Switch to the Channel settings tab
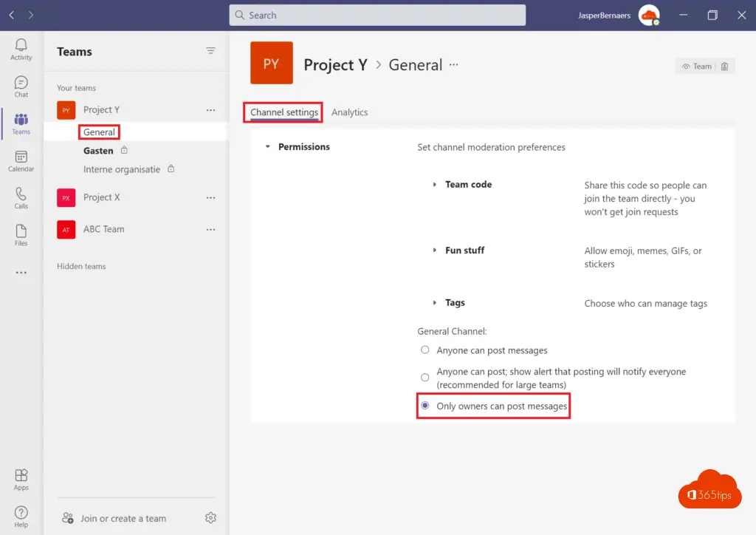Image resolution: width=756 pixels, height=535 pixels. (284, 112)
